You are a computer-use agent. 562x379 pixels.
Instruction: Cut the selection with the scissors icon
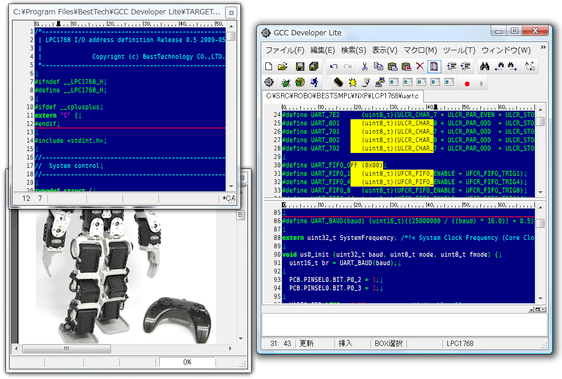[365, 66]
